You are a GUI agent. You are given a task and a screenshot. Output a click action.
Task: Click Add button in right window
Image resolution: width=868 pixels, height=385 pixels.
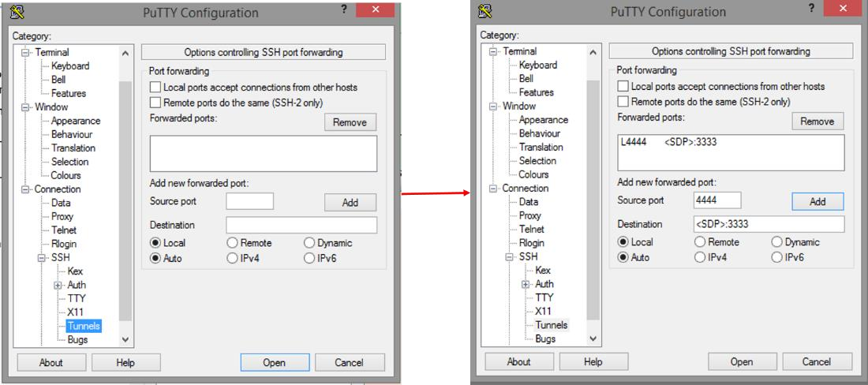pos(817,202)
